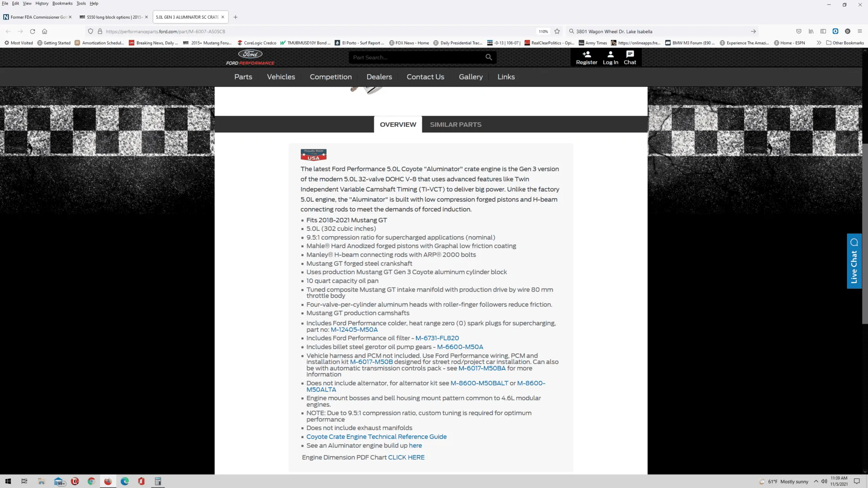The height and width of the screenshot is (488, 868).
Task: Open Windows Start menu
Action: (x=8, y=481)
